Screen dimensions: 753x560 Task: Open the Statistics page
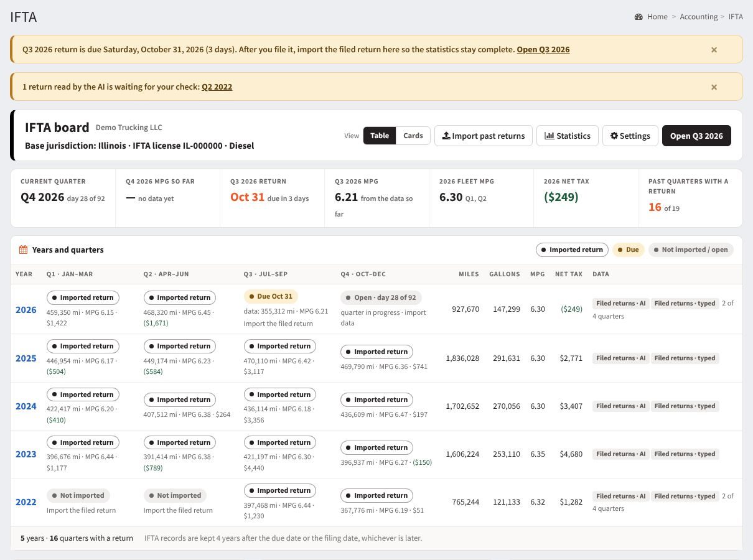pos(568,136)
